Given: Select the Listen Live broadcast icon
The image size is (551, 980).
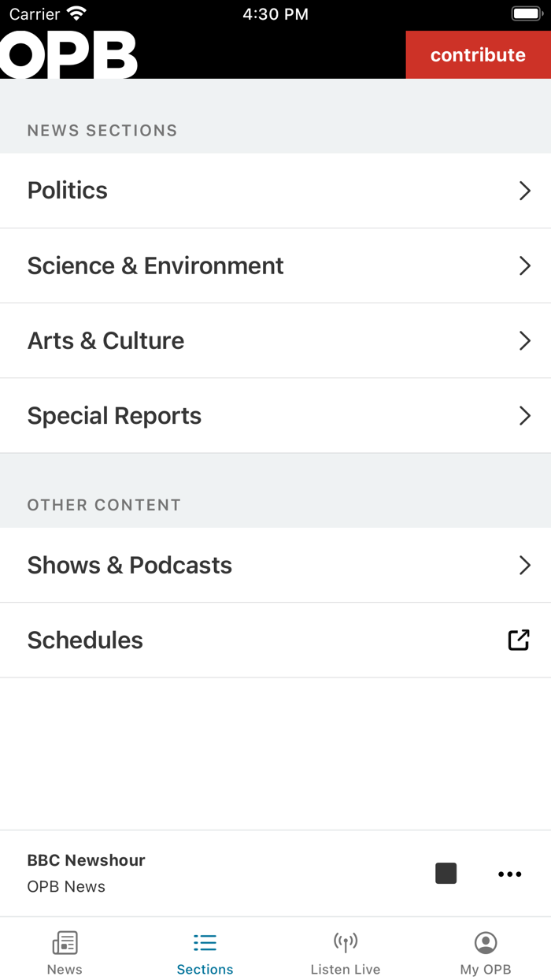Looking at the screenshot, I should pyautogui.click(x=345, y=942).
